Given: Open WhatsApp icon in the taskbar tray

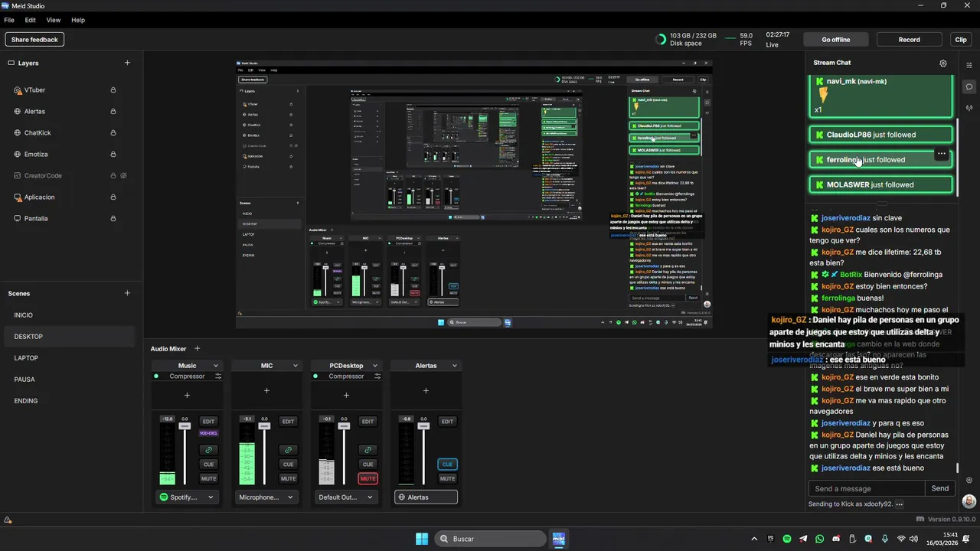Looking at the screenshot, I should tap(820, 539).
